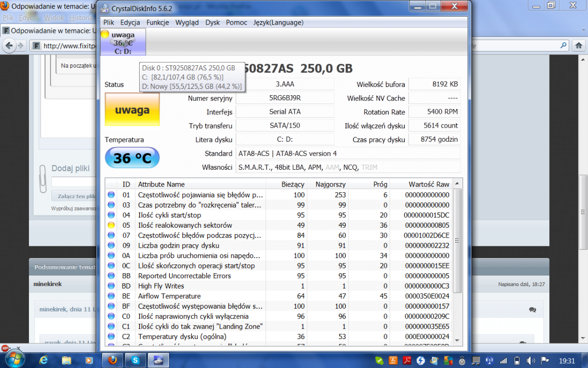Sort by ID column header
The height and width of the screenshot is (368, 588).
point(126,184)
